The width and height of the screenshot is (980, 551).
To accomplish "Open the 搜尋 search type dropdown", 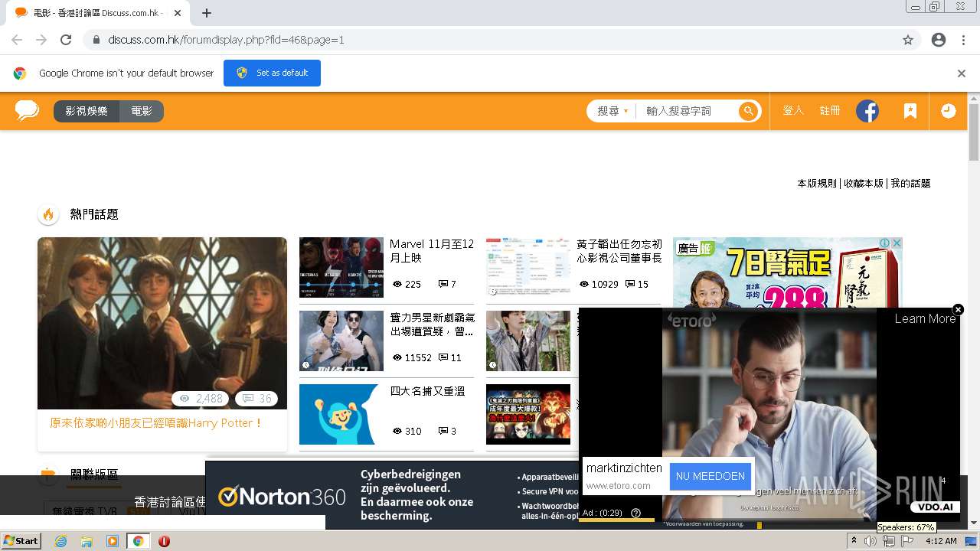I will (x=612, y=111).
